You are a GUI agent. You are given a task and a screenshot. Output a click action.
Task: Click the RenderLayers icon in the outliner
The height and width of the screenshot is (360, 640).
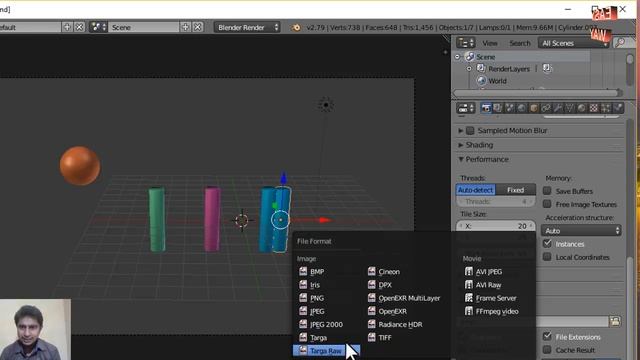pyautogui.click(x=482, y=69)
